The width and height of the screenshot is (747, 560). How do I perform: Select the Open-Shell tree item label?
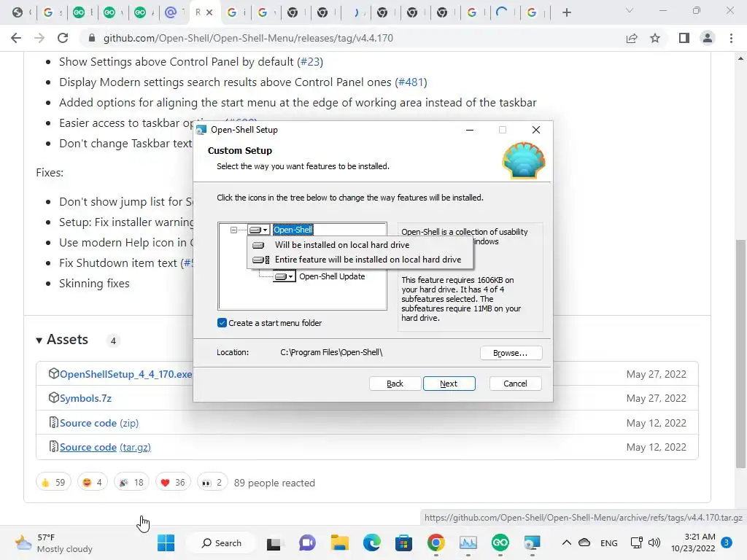click(293, 230)
